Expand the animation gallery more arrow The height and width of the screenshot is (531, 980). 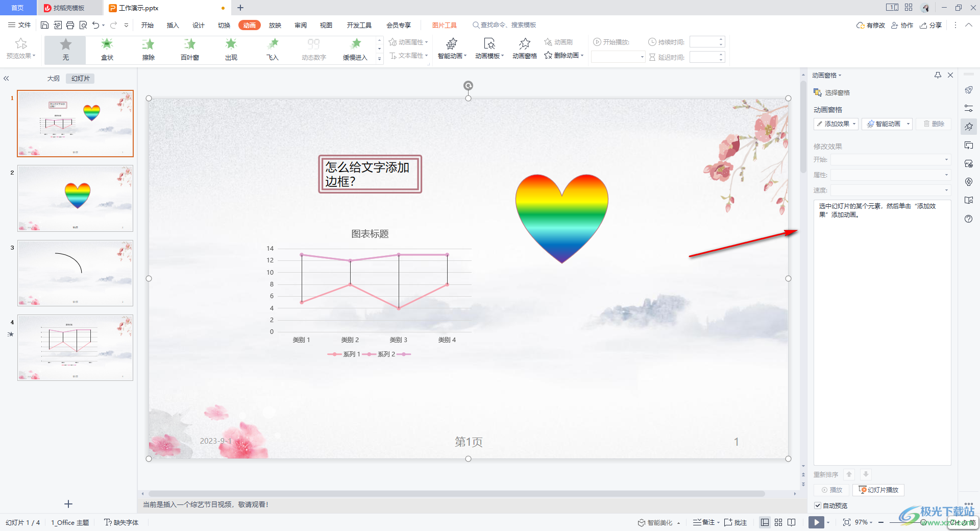pos(379,59)
